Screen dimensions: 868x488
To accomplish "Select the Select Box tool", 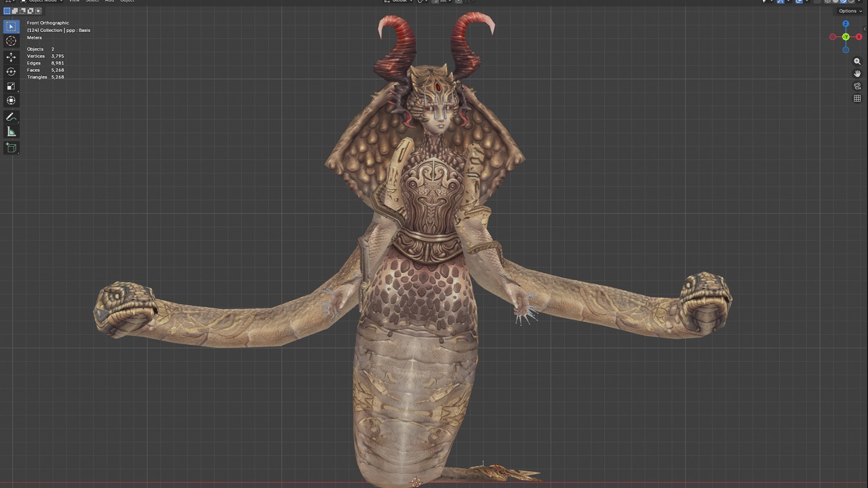I will point(11,26).
